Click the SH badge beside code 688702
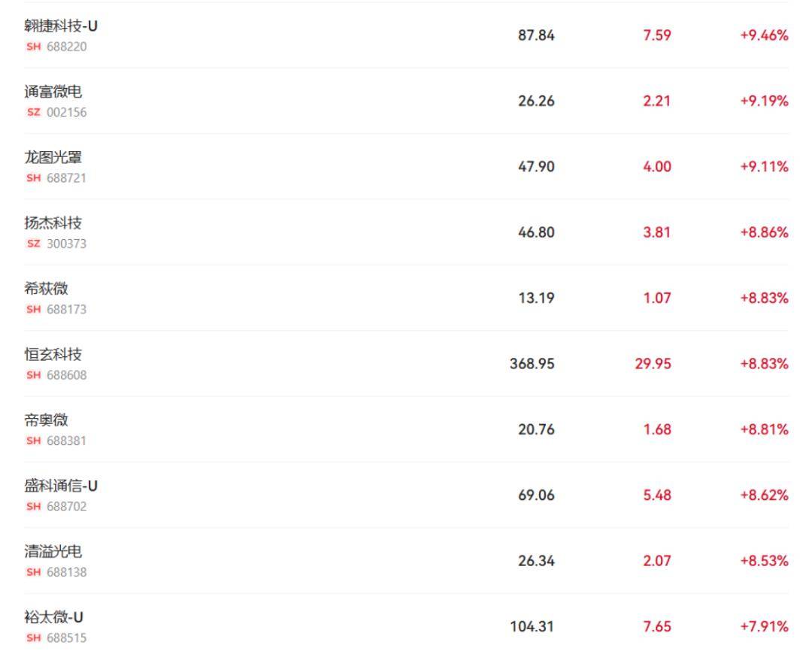This screenshot has height=657, width=812. point(34,507)
